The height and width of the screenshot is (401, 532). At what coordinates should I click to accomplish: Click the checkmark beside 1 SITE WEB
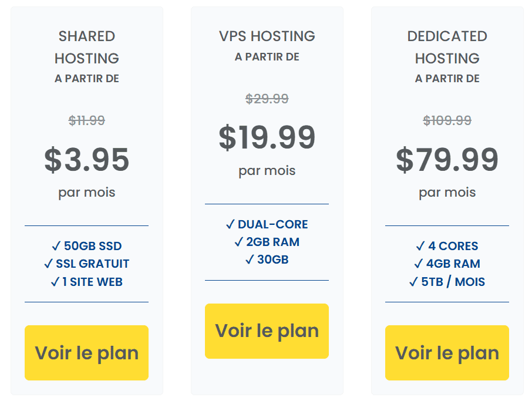(55, 282)
